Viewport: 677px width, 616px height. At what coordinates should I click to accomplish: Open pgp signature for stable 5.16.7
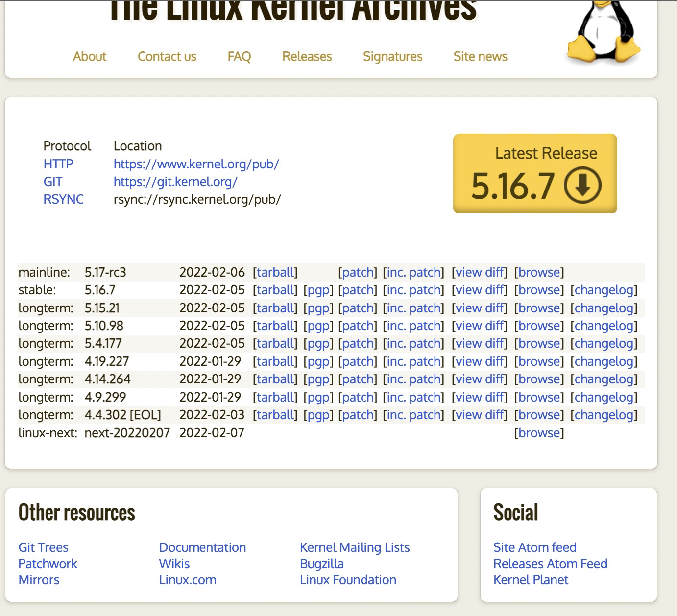pos(318,290)
